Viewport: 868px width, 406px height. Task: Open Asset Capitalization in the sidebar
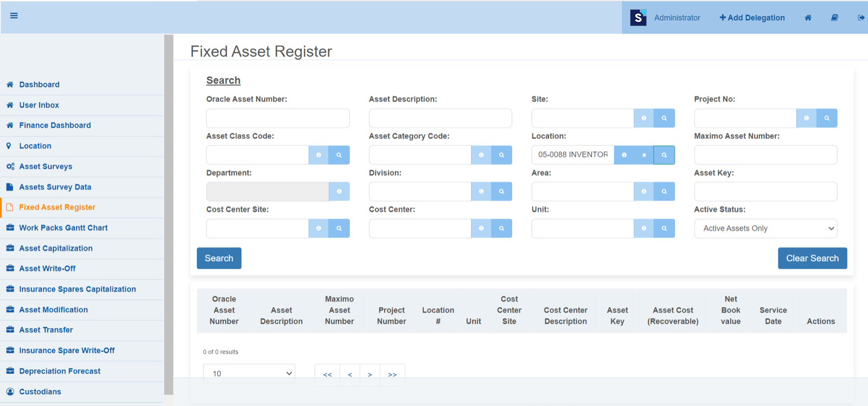click(81, 248)
